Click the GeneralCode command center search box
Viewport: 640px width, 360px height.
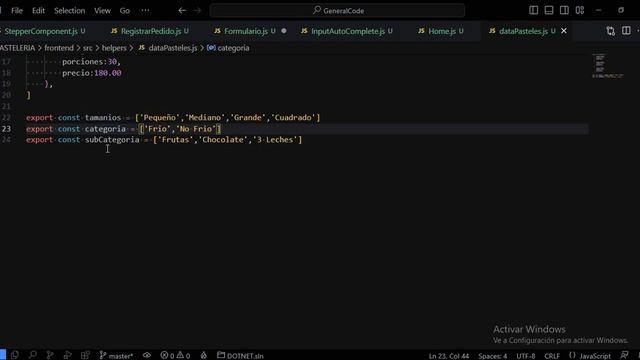(x=338, y=11)
